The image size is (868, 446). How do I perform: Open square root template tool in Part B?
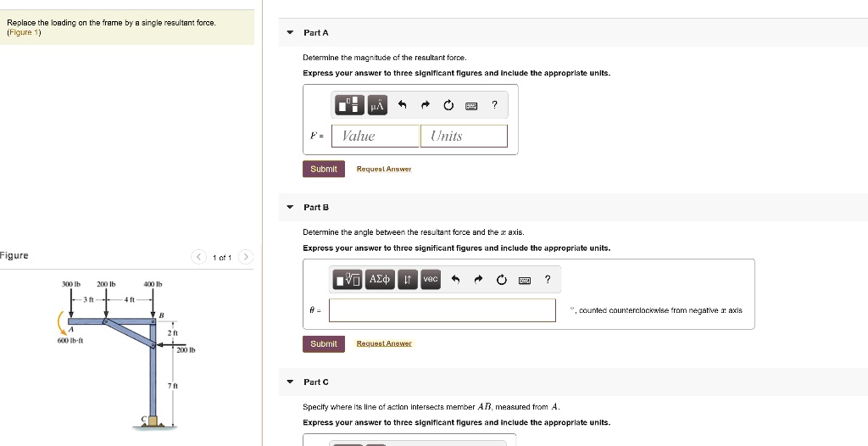click(348, 280)
